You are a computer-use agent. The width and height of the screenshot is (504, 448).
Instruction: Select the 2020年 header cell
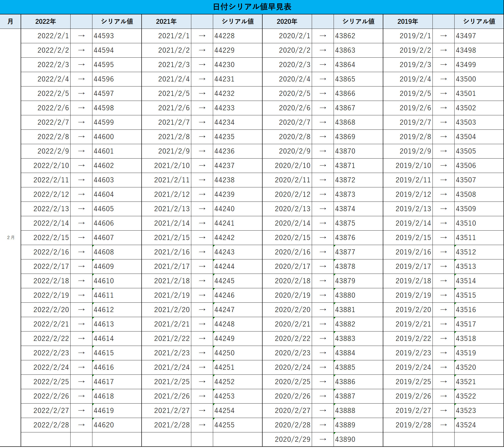tap(287, 21)
